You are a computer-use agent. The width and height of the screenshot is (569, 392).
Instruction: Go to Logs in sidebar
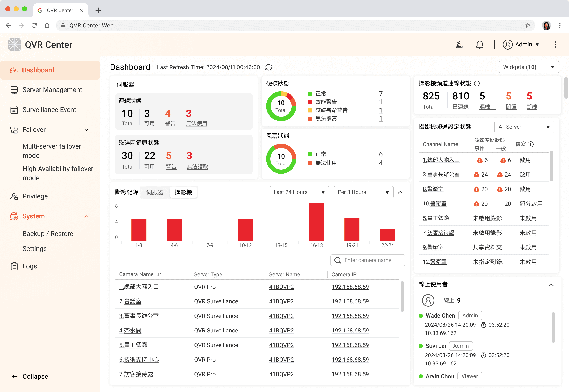pyautogui.click(x=30, y=266)
